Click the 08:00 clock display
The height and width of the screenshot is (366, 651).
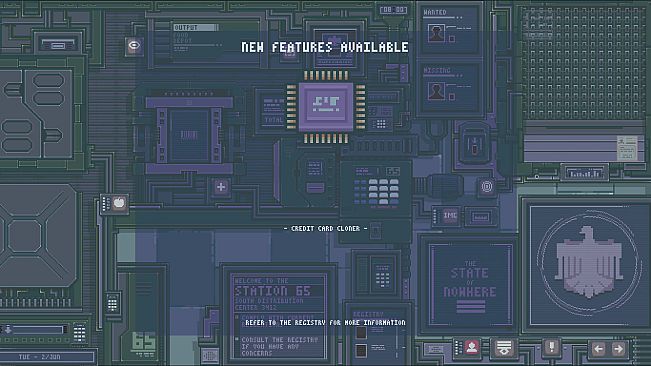[x=393, y=9]
